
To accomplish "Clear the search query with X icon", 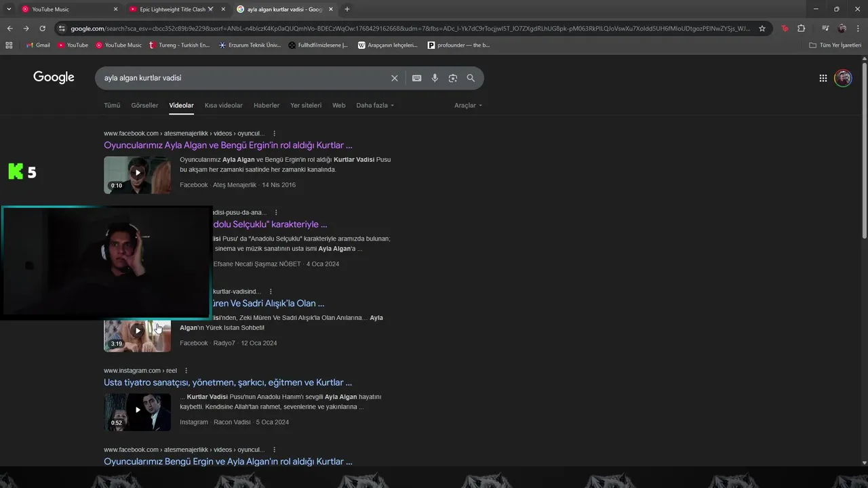I will (x=395, y=78).
